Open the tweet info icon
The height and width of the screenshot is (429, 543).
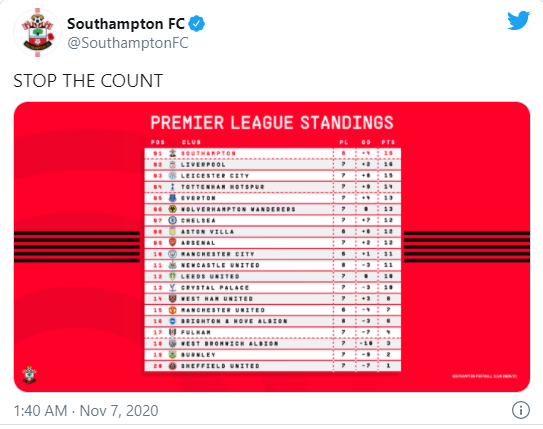[520, 410]
